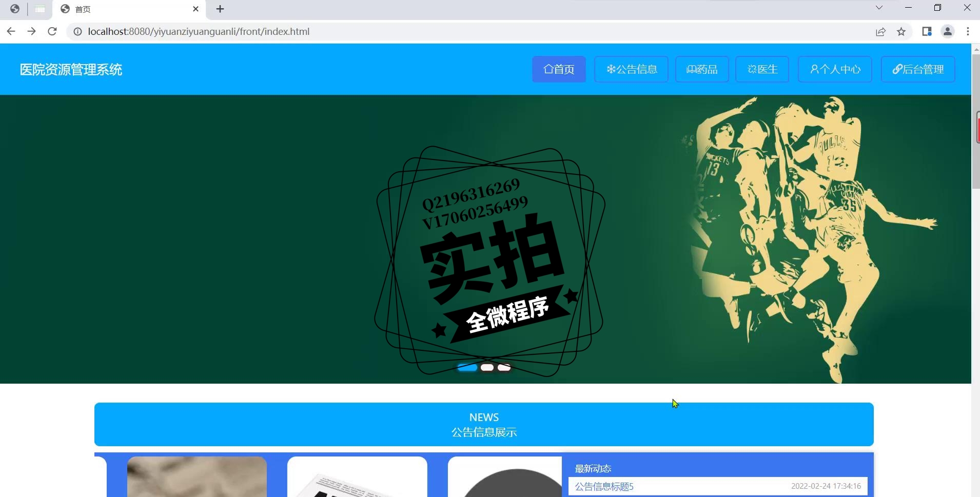Close the 首页 browser tab
The height and width of the screenshot is (497, 980).
tap(195, 9)
